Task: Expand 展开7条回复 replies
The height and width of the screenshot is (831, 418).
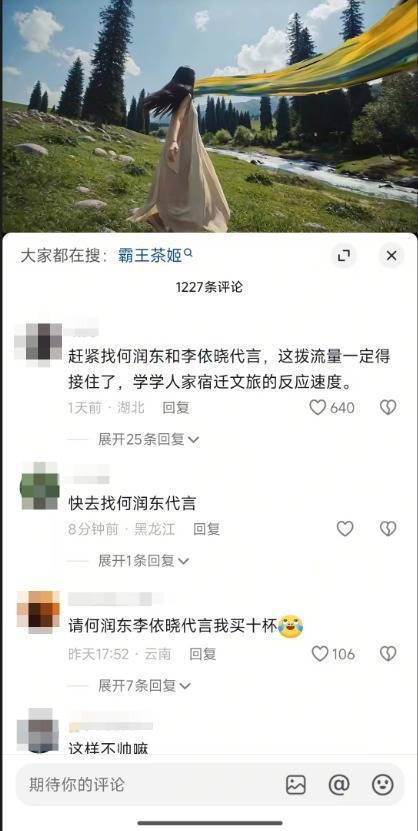Action: (144, 685)
